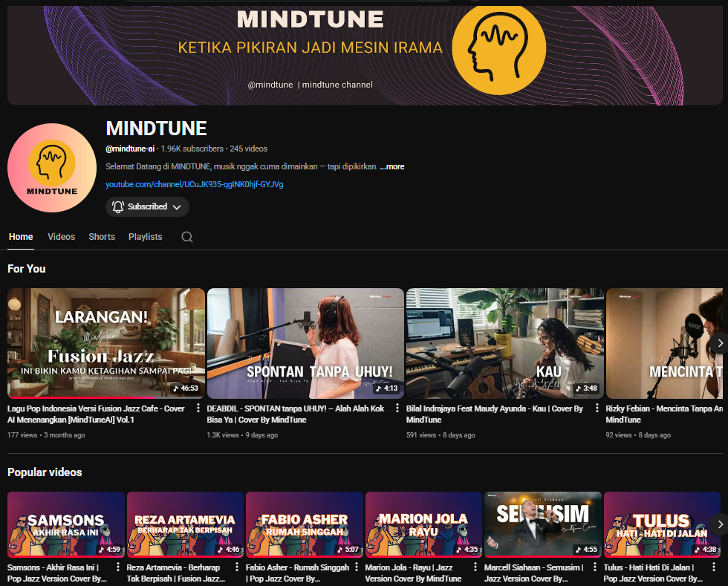Click red progress bar on Fusion Jazz thumbnail
728x586 pixels.
click(82, 397)
